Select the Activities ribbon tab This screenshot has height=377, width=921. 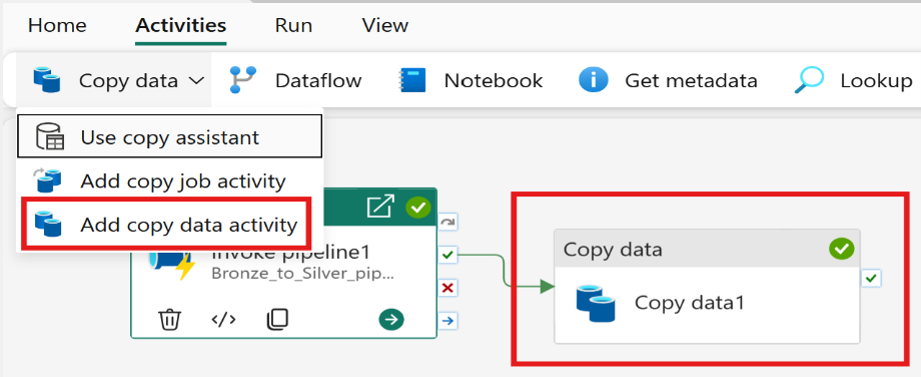180,26
